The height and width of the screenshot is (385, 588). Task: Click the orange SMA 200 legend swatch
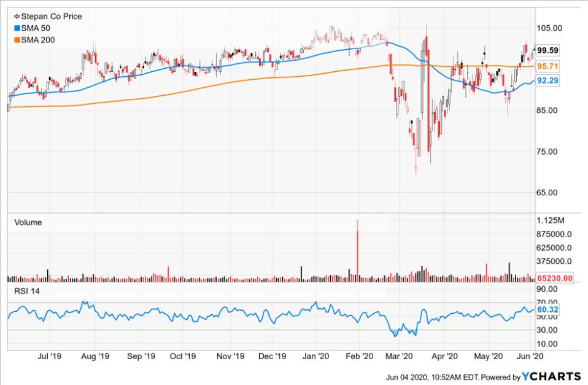click(17, 40)
